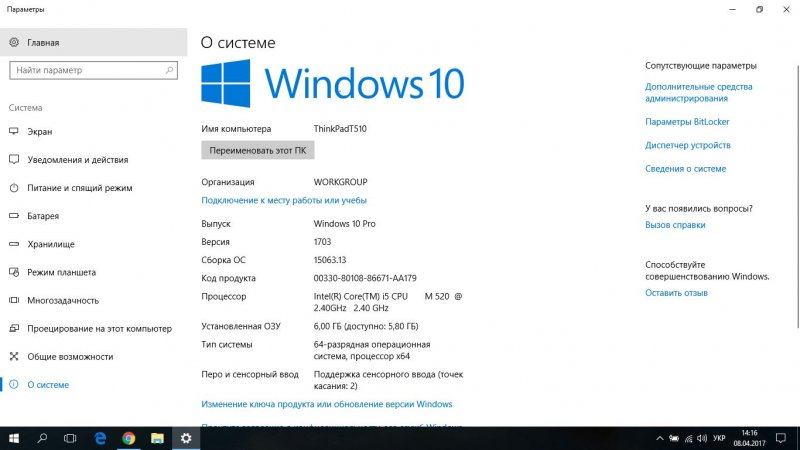800x450 pixels.
Task: Click Диспетчер устройств link
Action: 687,146
